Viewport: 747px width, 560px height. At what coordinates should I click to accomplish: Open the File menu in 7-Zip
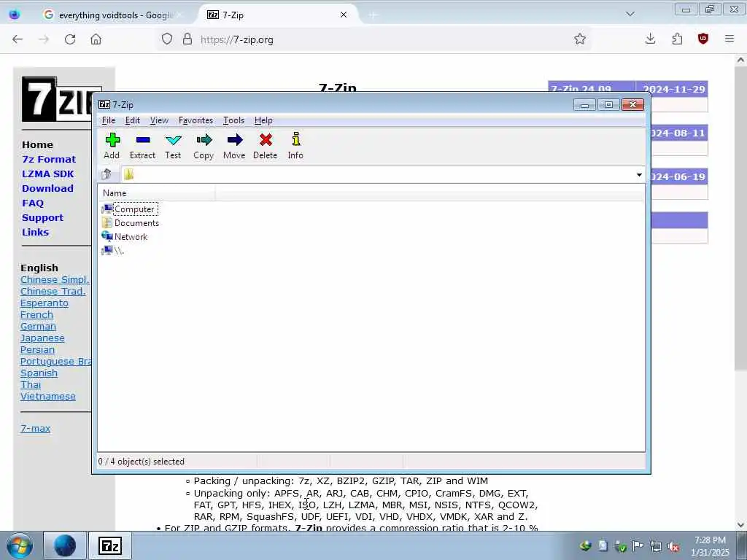(x=109, y=120)
